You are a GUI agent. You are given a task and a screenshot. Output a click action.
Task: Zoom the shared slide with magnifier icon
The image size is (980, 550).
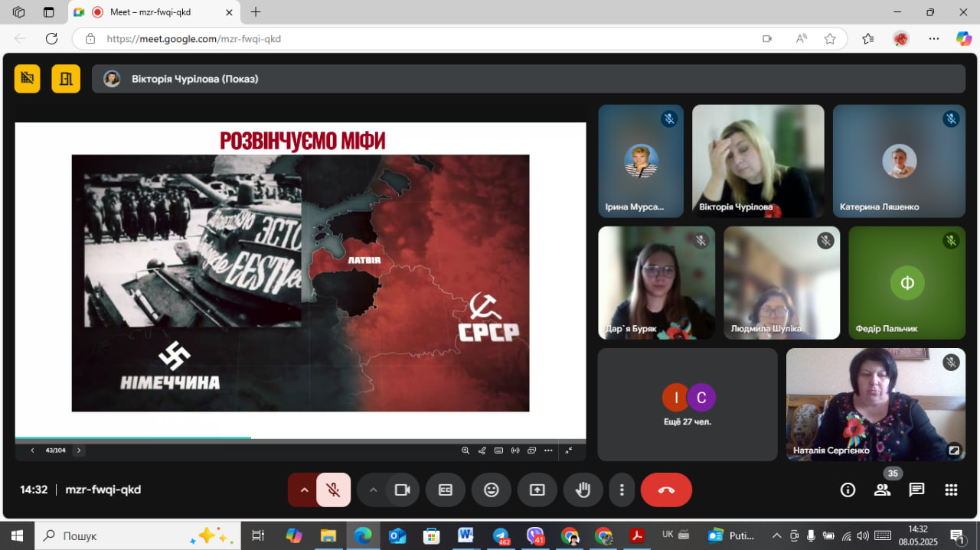[x=465, y=451]
